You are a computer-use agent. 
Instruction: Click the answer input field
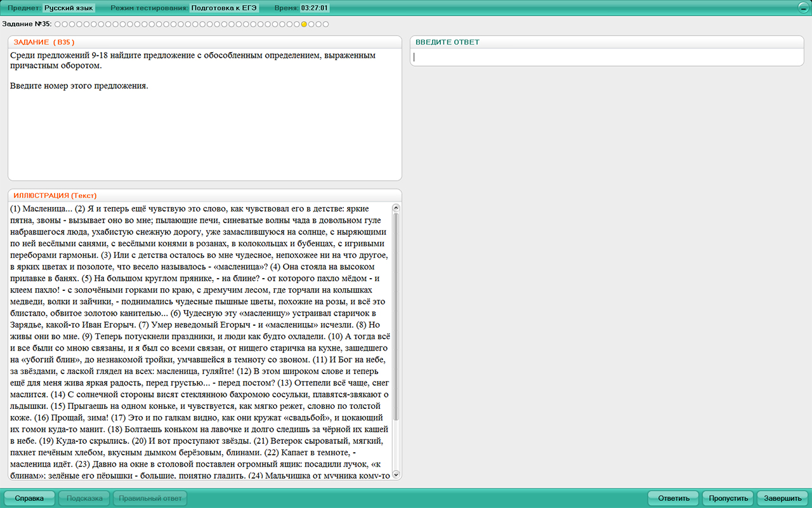pos(606,57)
